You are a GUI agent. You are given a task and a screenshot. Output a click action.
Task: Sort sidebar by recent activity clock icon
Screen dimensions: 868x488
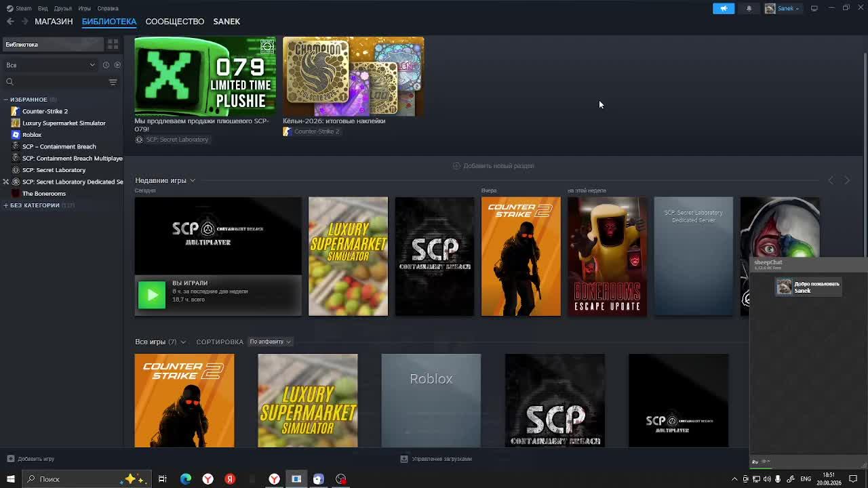click(x=106, y=65)
